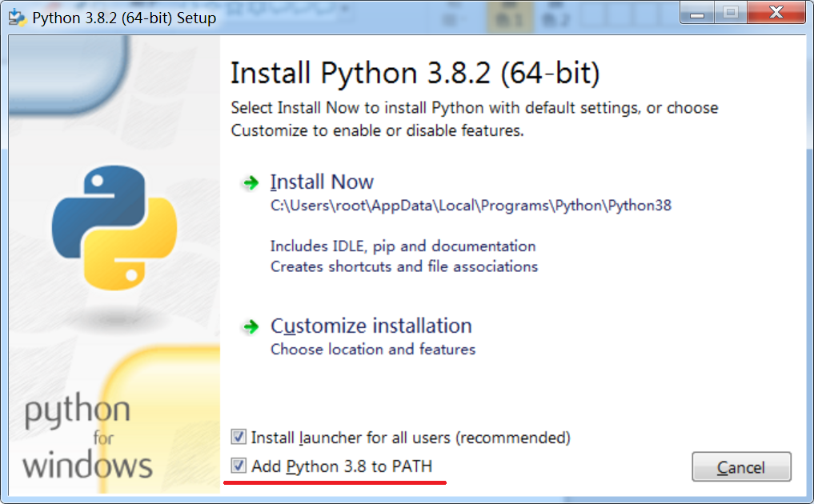Close the Python Setup window
Screen dimensions: 814x504
coord(776,12)
